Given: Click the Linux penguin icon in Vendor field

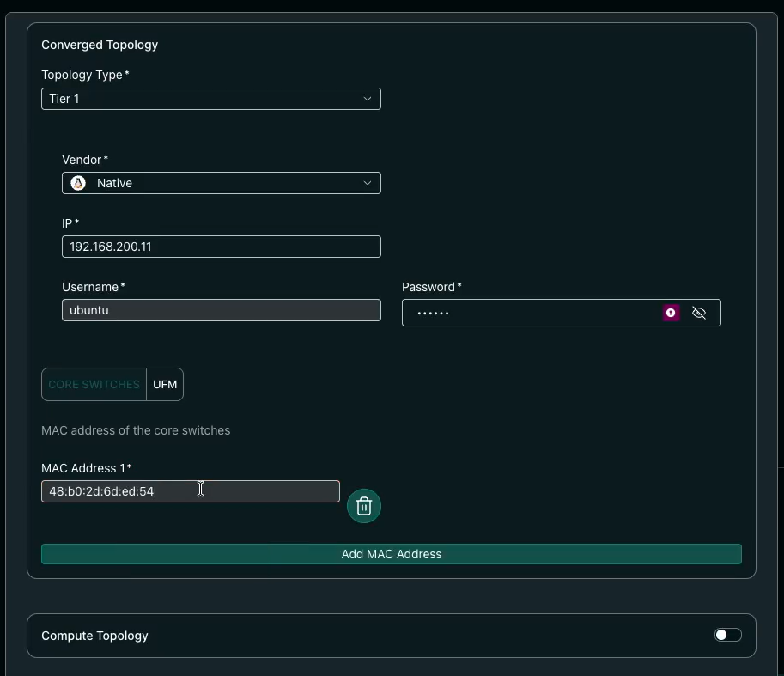Looking at the screenshot, I should click(x=77, y=183).
